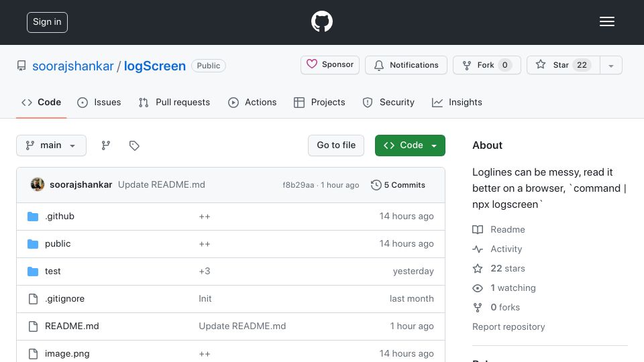Open the '++' commit message for public
The width and height of the screenshot is (644, 362).
click(205, 244)
